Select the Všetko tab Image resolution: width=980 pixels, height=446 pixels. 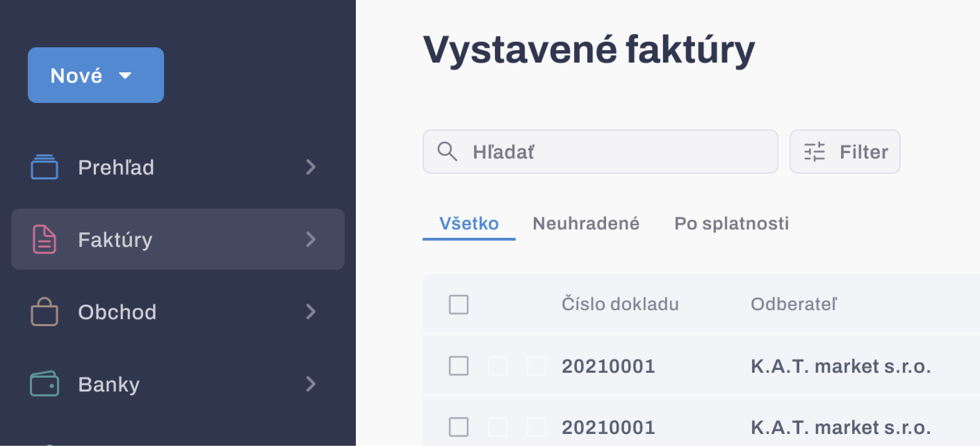point(469,223)
